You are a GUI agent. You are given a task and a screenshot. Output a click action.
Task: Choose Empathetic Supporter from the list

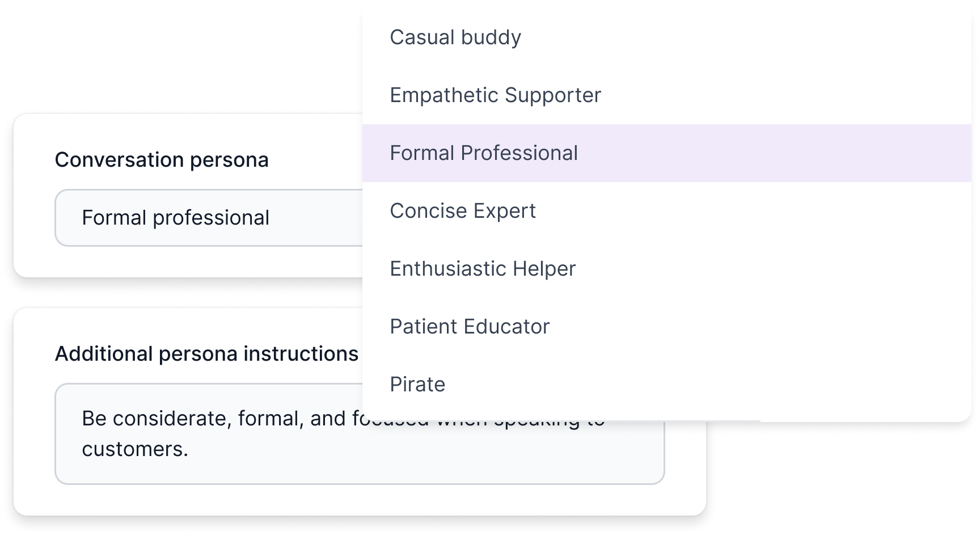495,95
